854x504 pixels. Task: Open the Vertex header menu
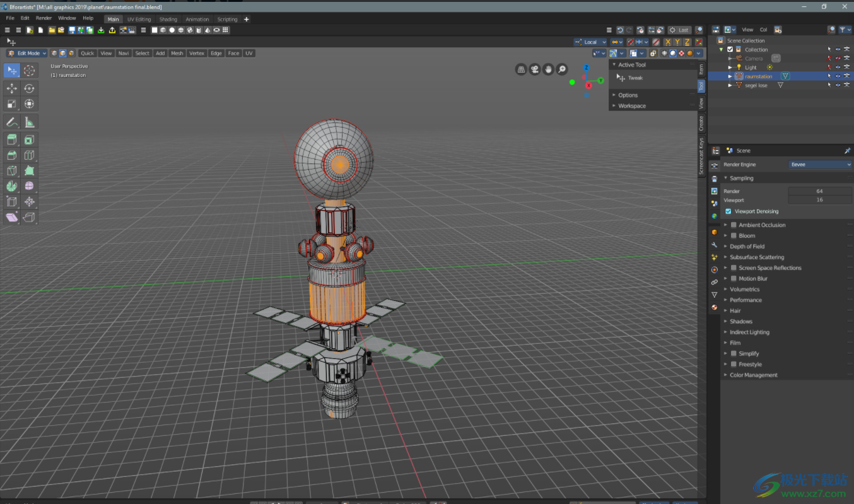197,54
